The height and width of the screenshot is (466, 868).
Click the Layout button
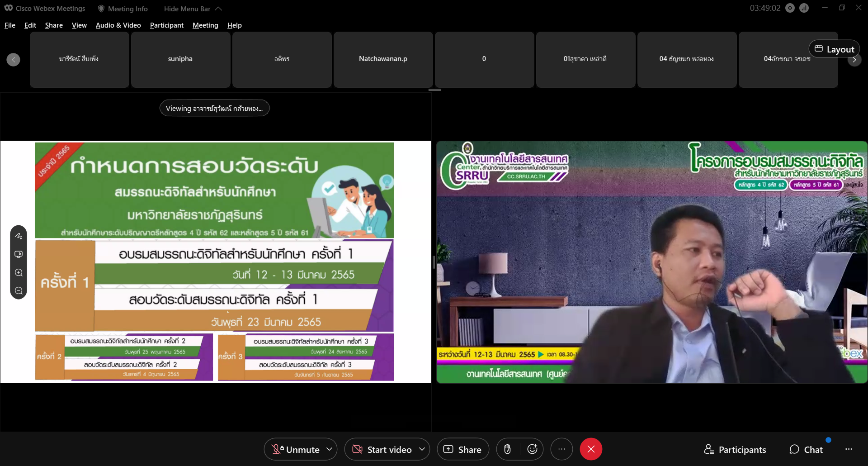(x=834, y=49)
